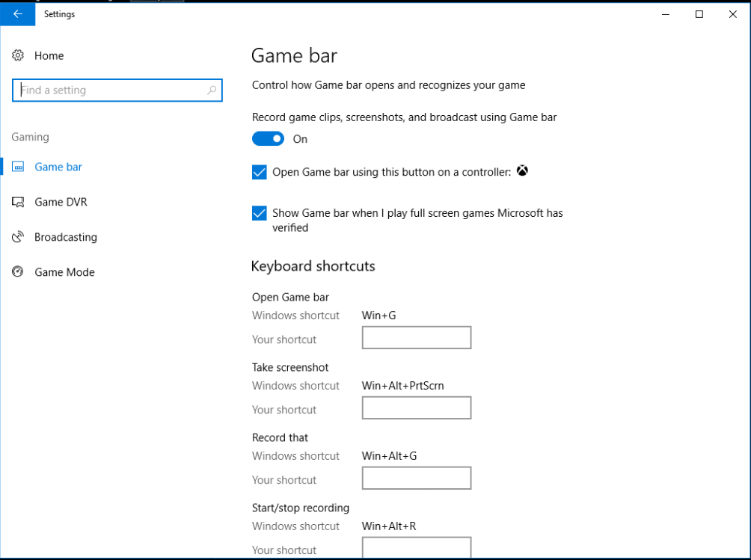The width and height of the screenshot is (751, 560).
Task: Uncheck Show Game bar for full screen games
Action: (x=259, y=213)
